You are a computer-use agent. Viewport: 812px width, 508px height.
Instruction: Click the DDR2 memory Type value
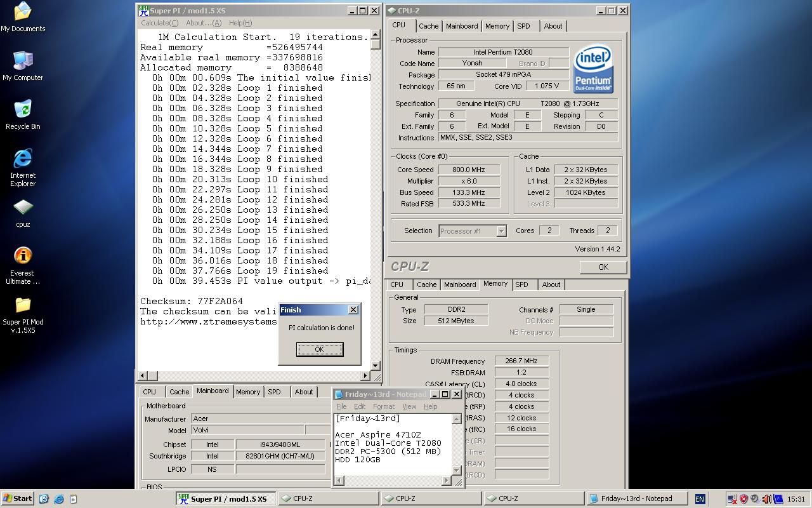coord(455,309)
